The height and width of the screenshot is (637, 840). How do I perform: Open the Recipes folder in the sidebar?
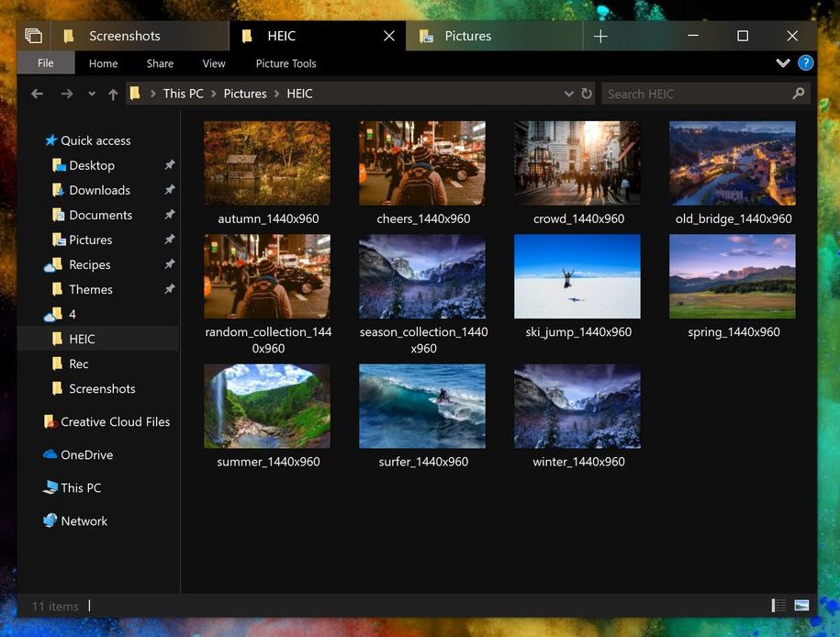pyautogui.click(x=89, y=264)
